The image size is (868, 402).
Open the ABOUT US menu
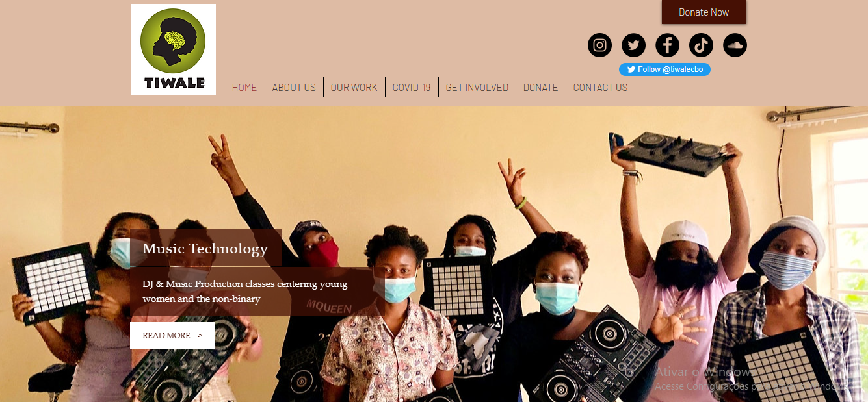pyautogui.click(x=294, y=87)
